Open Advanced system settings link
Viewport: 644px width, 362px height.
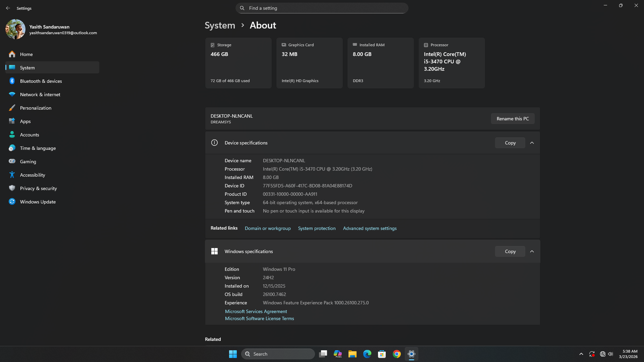click(x=370, y=228)
